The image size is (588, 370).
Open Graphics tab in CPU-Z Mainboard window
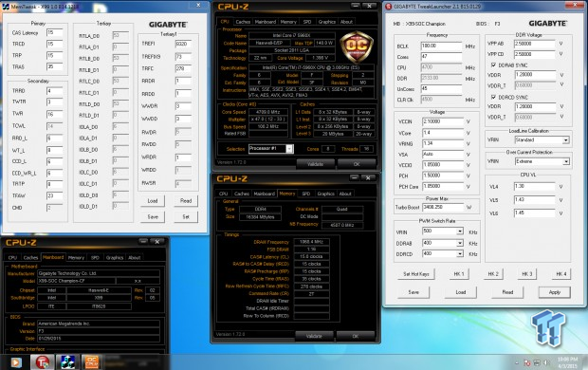(115, 257)
